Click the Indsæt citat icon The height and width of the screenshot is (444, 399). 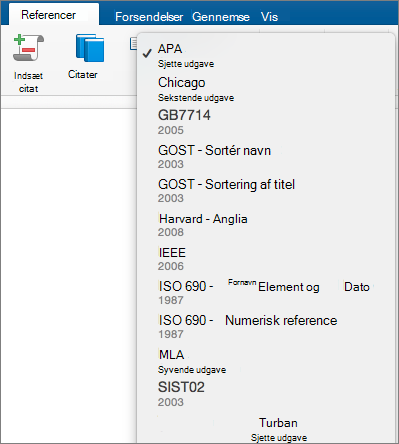pos(28,48)
